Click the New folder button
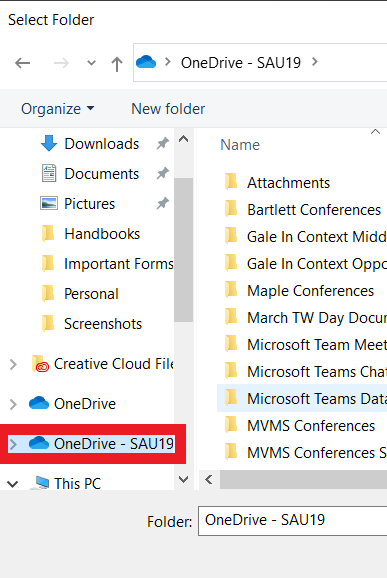The width and height of the screenshot is (387, 578). click(168, 109)
